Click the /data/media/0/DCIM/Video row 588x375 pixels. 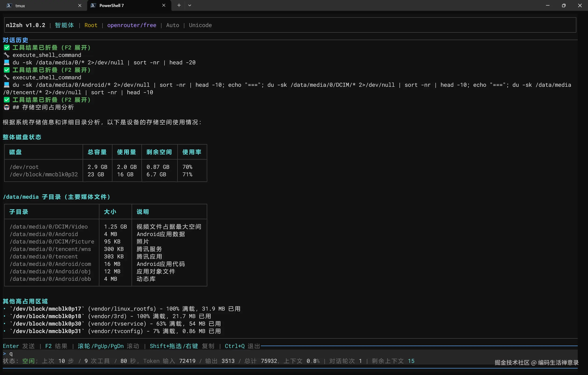pyautogui.click(x=105, y=227)
